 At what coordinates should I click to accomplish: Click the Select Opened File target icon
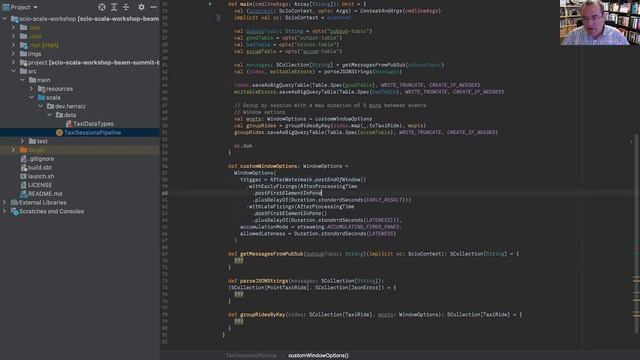[x=102, y=7]
